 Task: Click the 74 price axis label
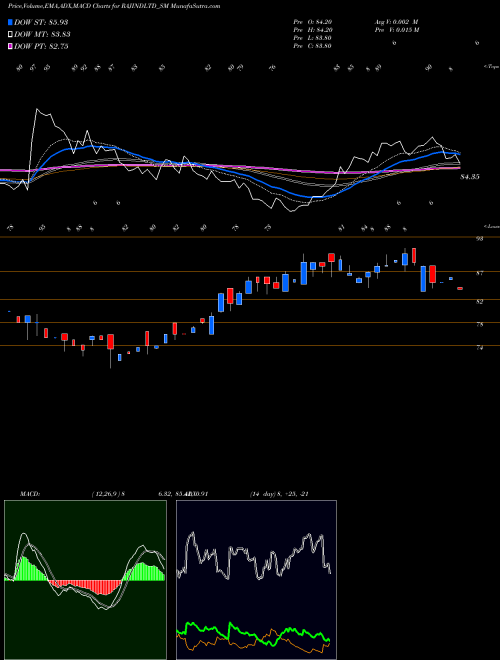[479, 348]
